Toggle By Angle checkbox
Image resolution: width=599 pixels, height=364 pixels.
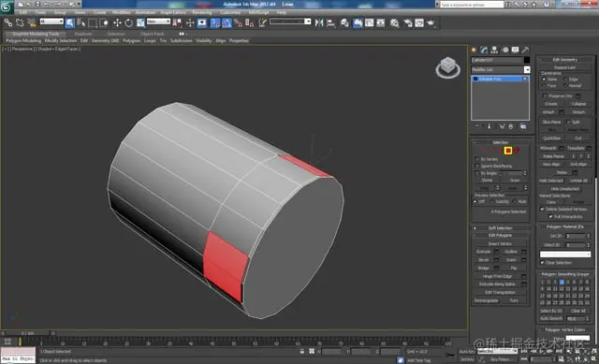click(477, 173)
